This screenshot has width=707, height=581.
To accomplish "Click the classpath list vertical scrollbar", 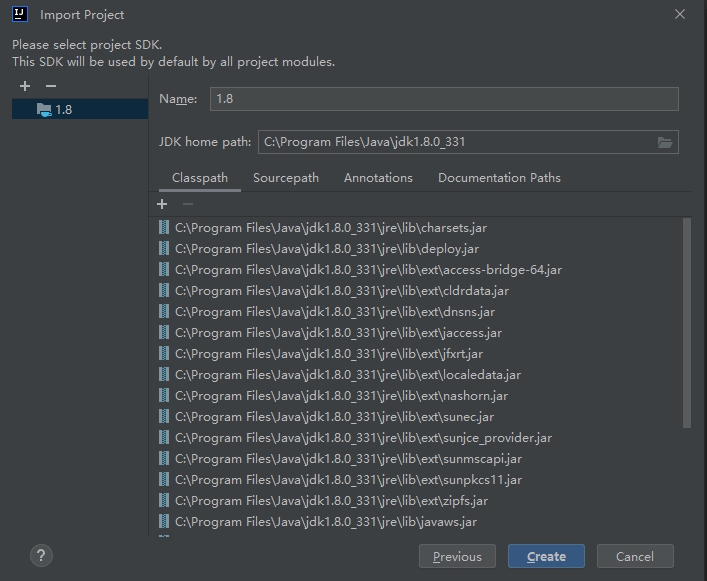I will [x=686, y=320].
